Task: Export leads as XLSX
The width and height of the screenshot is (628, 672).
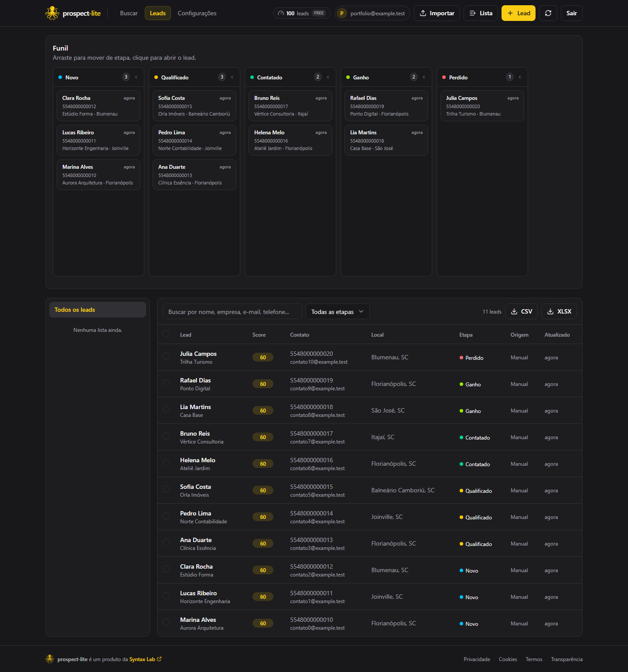Action: click(x=559, y=311)
